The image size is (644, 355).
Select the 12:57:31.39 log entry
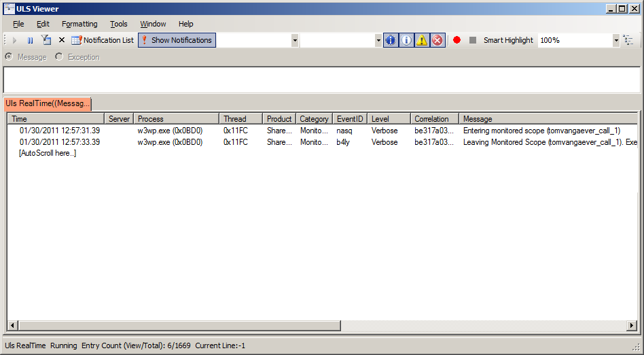tap(323, 131)
